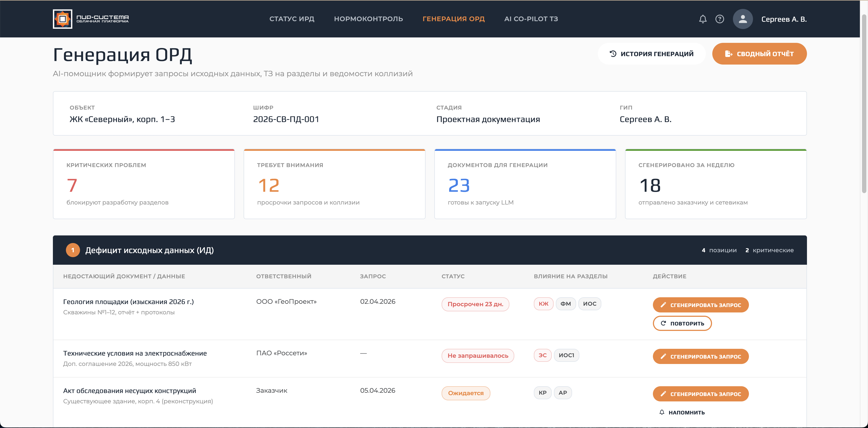The image size is (868, 428).
Task: Open the ДОКУМЕНТОВ ДЛЯ ГЕНЕРАЦИИ card
Action: point(525,184)
